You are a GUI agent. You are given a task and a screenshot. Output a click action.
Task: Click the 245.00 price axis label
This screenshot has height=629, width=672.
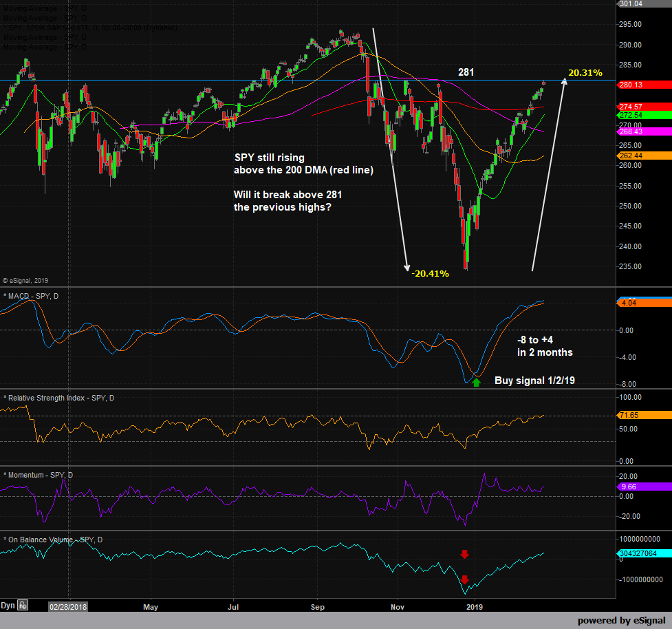[630, 226]
